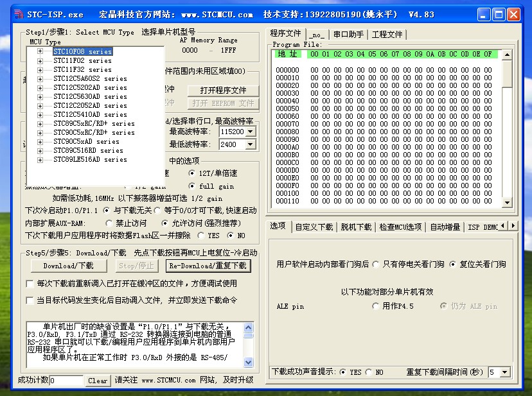Expand the STC90C5xAD series node
The image size is (532, 396).
(40, 142)
